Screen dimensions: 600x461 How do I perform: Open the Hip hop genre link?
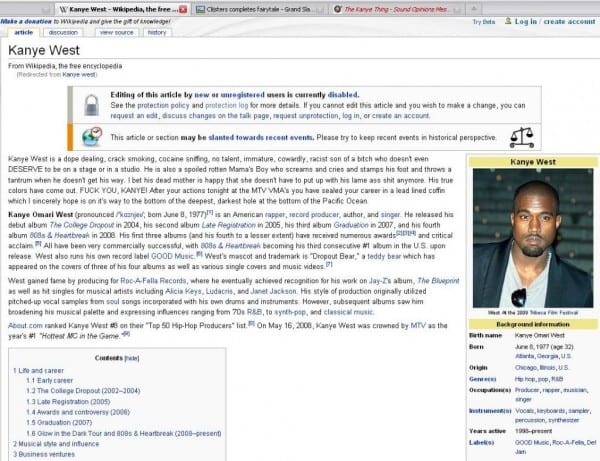pyautogui.click(x=526, y=379)
